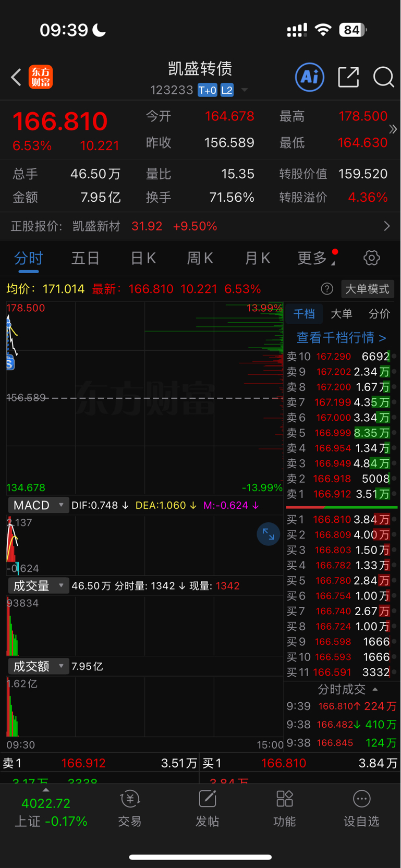The height and width of the screenshot is (868, 401).
Task: Open MACD indicator dropdown
Action: [x=39, y=505]
